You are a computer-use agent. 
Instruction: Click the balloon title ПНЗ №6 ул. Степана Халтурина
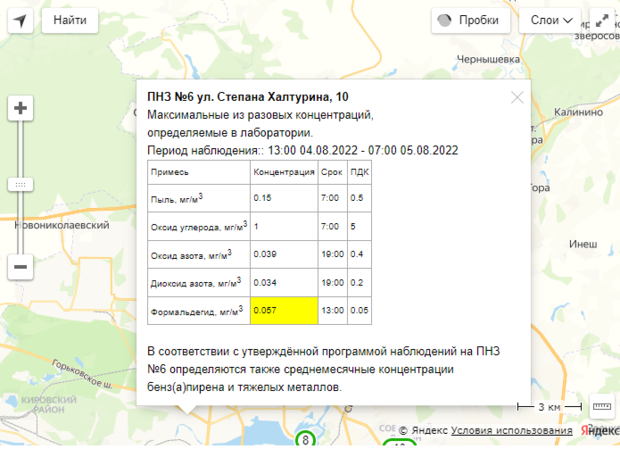248,97
